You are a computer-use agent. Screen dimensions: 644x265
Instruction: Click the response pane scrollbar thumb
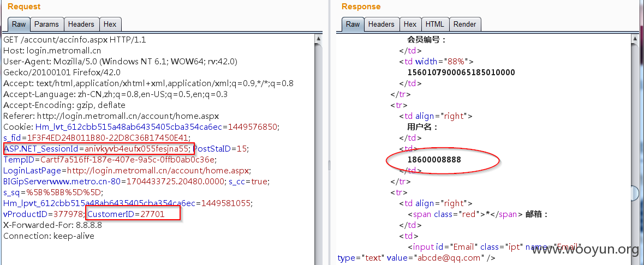click(635, 193)
